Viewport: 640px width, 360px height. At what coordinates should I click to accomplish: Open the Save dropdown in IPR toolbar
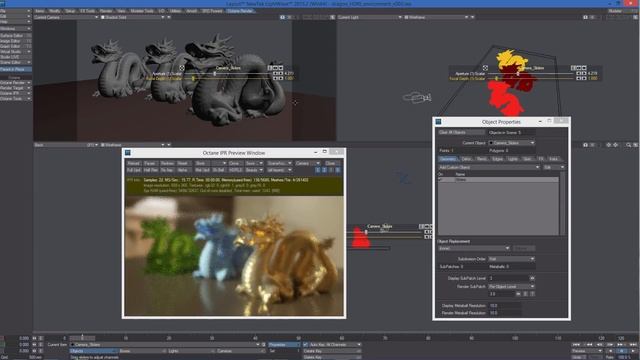point(254,163)
